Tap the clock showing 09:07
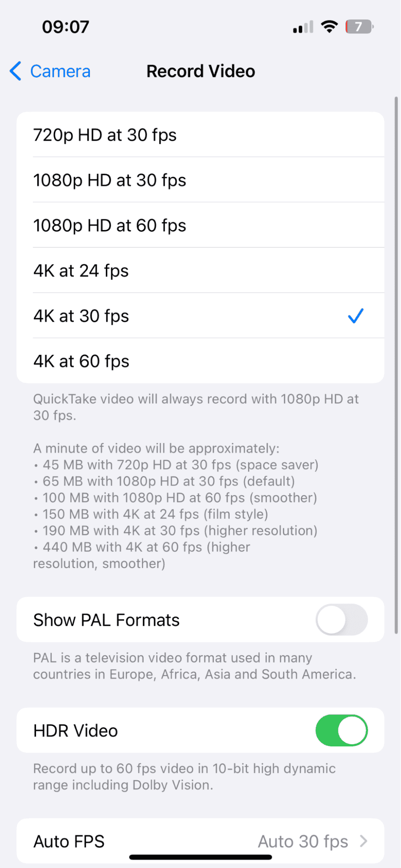This screenshot has width=401, height=868. [66, 26]
